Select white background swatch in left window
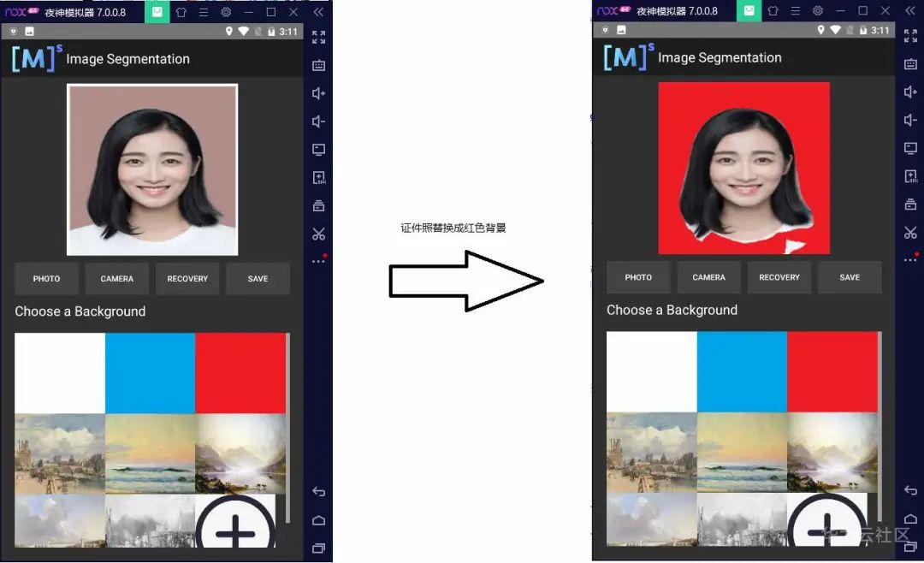924x563 pixels. click(x=60, y=373)
